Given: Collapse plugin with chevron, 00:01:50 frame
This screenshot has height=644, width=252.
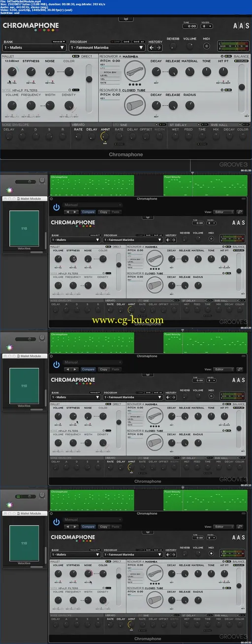Looking at the screenshot, I should point(126,19).
